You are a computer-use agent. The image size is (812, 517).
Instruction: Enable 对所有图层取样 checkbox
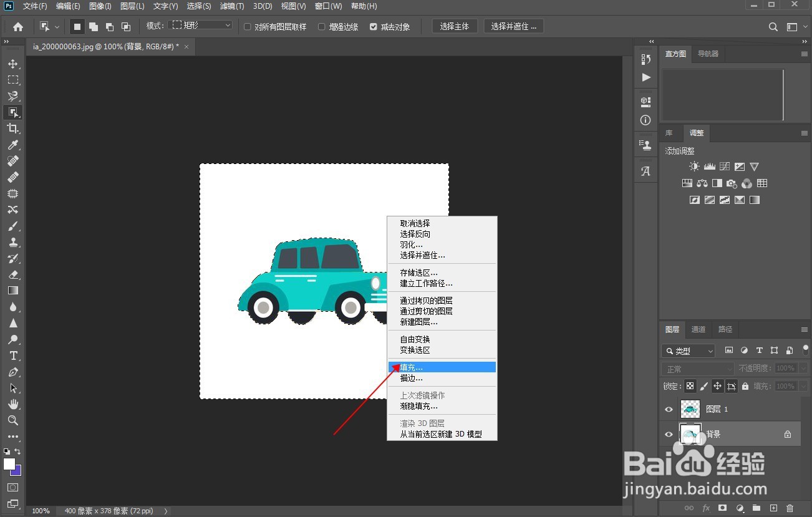pos(248,27)
